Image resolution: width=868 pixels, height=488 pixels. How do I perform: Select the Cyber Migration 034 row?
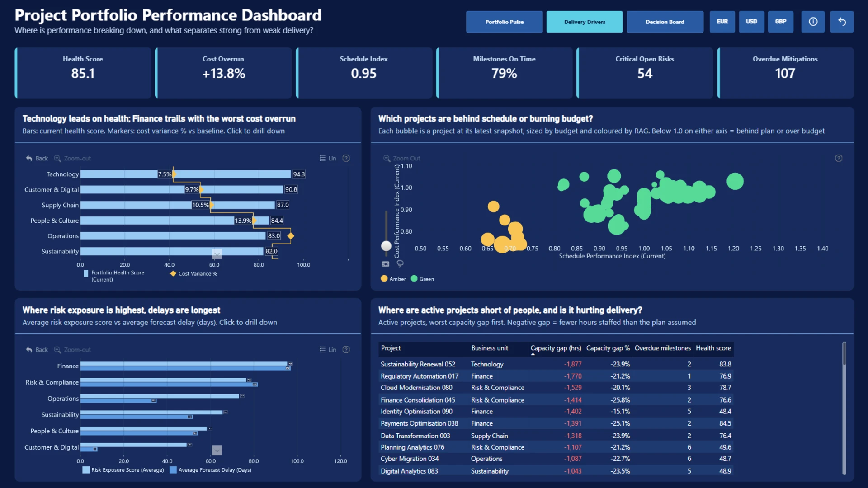click(x=556, y=459)
